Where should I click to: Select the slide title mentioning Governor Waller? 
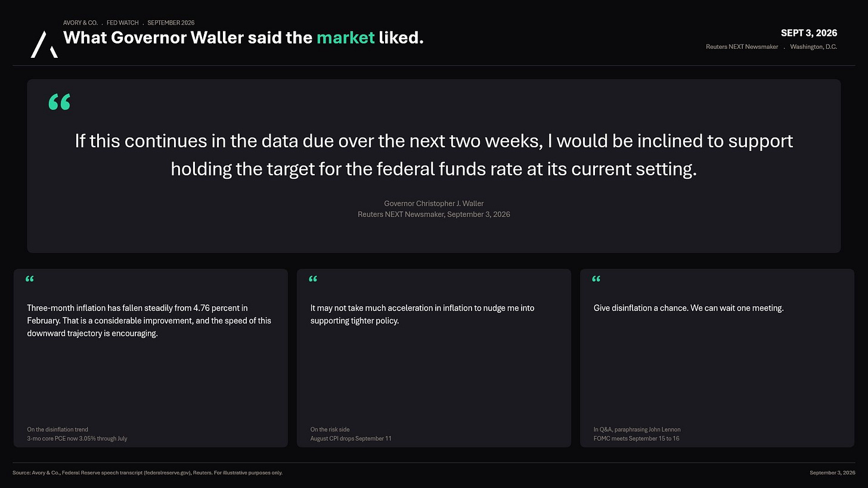point(243,38)
